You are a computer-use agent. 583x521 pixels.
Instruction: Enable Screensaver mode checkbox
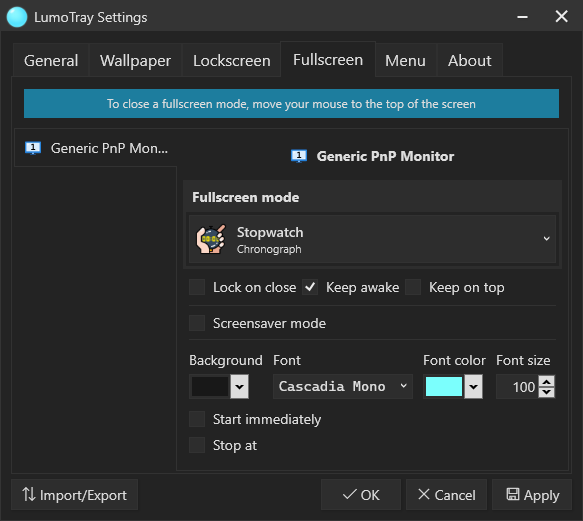pyautogui.click(x=197, y=323)
